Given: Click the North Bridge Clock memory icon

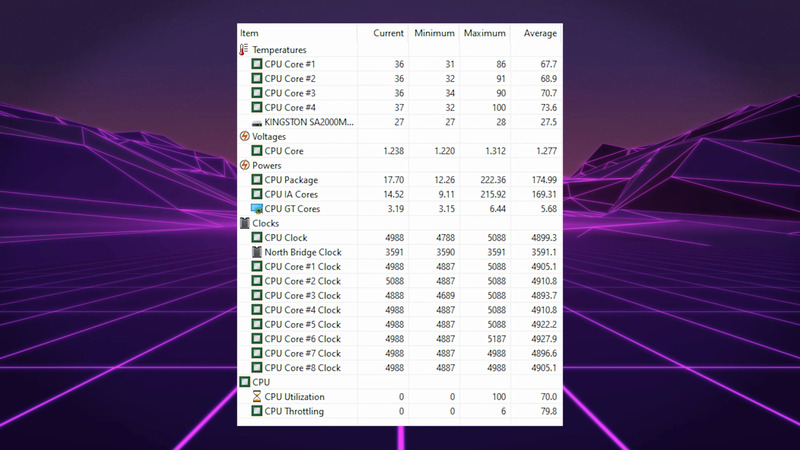Looking at the screenshot, I should 257,252.
